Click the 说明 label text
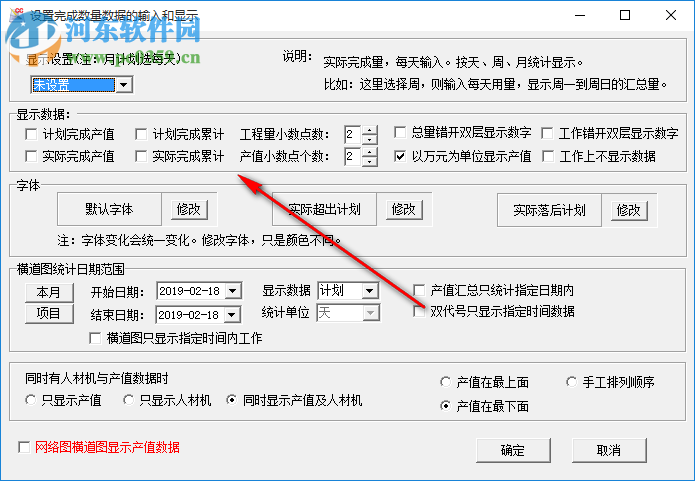 (x=297, y=57)
